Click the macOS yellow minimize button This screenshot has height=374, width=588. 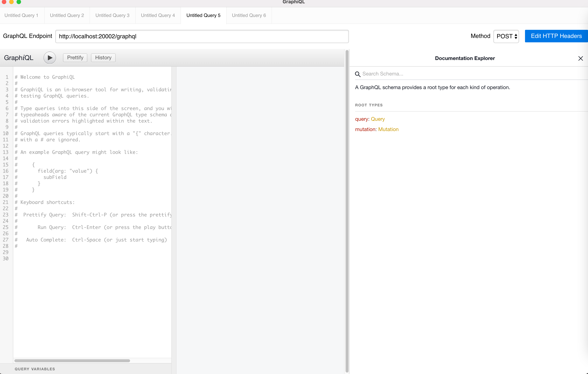click(x=11, y=2)
